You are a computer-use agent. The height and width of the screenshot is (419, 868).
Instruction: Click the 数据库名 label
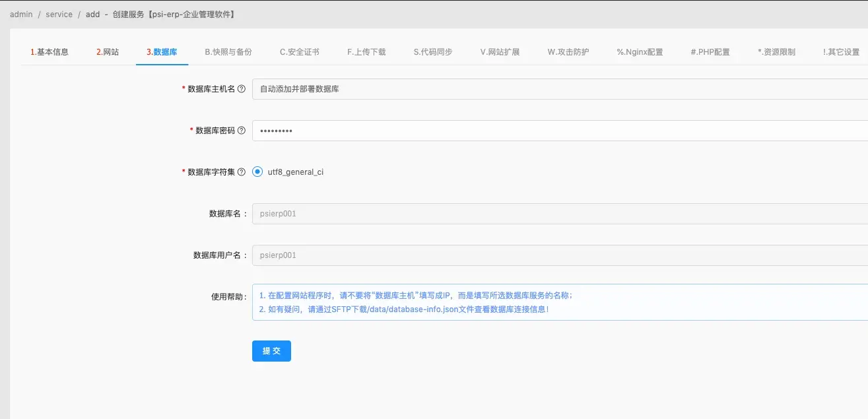click(x=228, y=214)
